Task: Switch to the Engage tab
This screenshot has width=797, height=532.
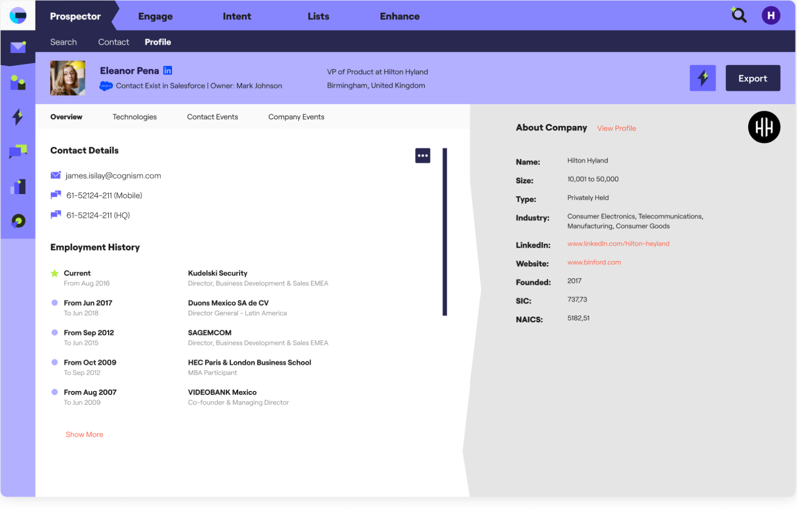Action: coord(155,16)
